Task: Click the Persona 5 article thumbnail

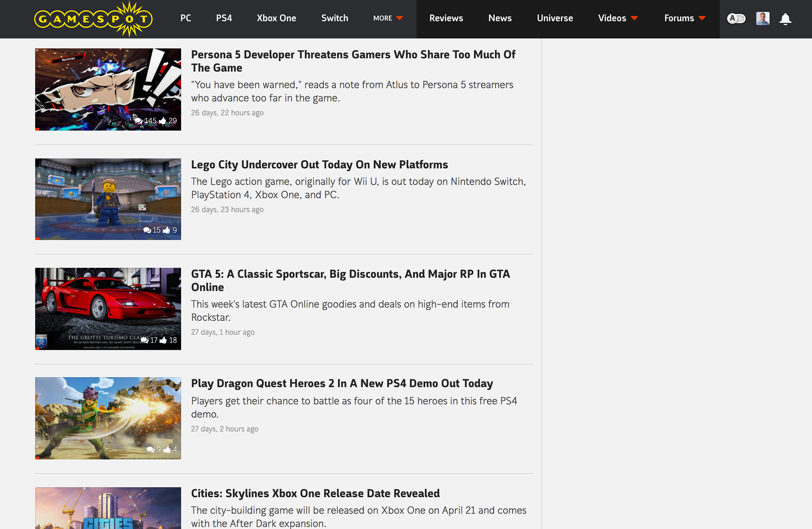Action: click(x=108, y=90)
